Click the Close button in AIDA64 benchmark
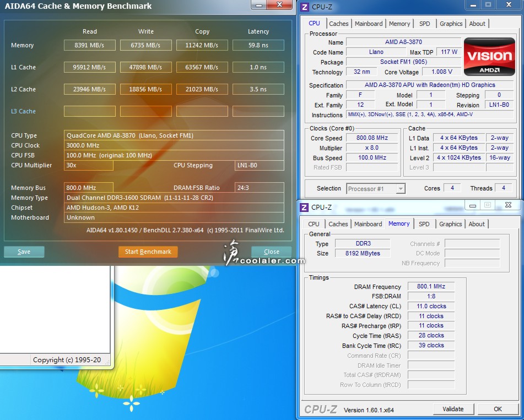Image resolution: width=524 pixels, height=420 pixels. point(271,252)
